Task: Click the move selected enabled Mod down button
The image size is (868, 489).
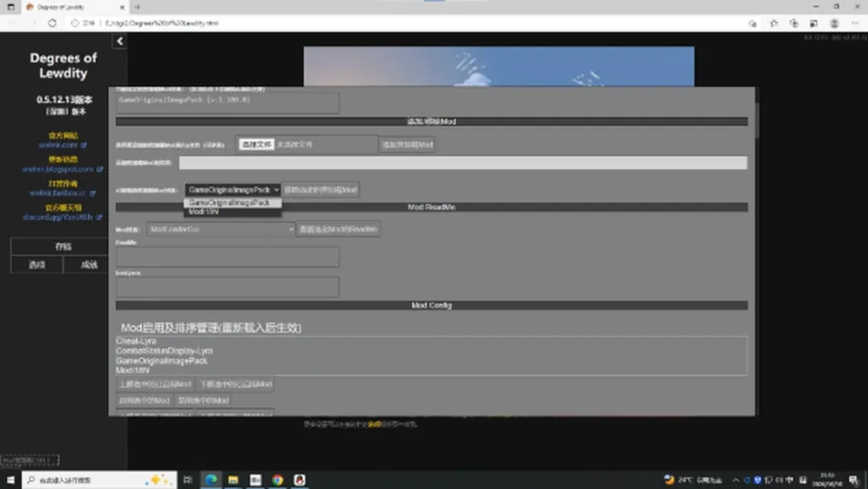Action: 236,384
